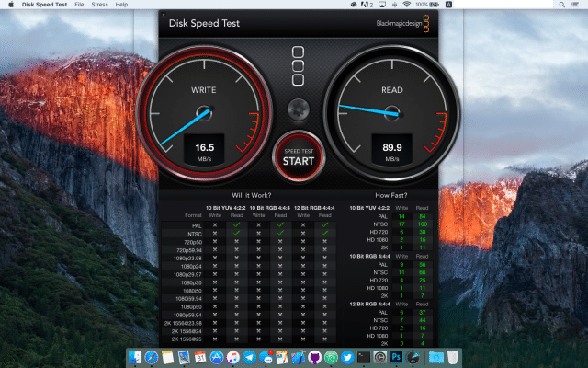The image size is (588, 368).
Task: Open Twitter from the dock
Action: pyautogui.click(x=347, y=357)
